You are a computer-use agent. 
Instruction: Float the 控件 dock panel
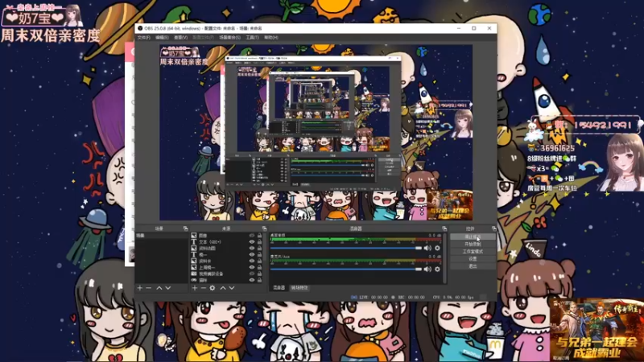[x=493, y=228]
